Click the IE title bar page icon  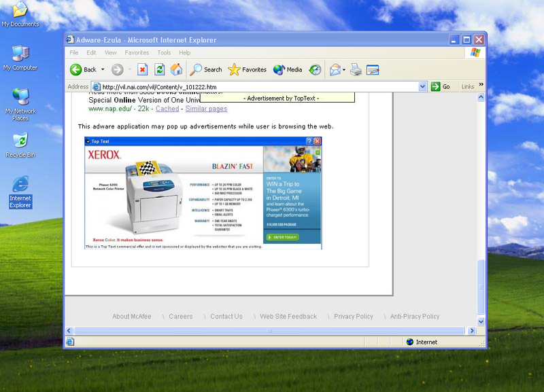click(71, 39)
